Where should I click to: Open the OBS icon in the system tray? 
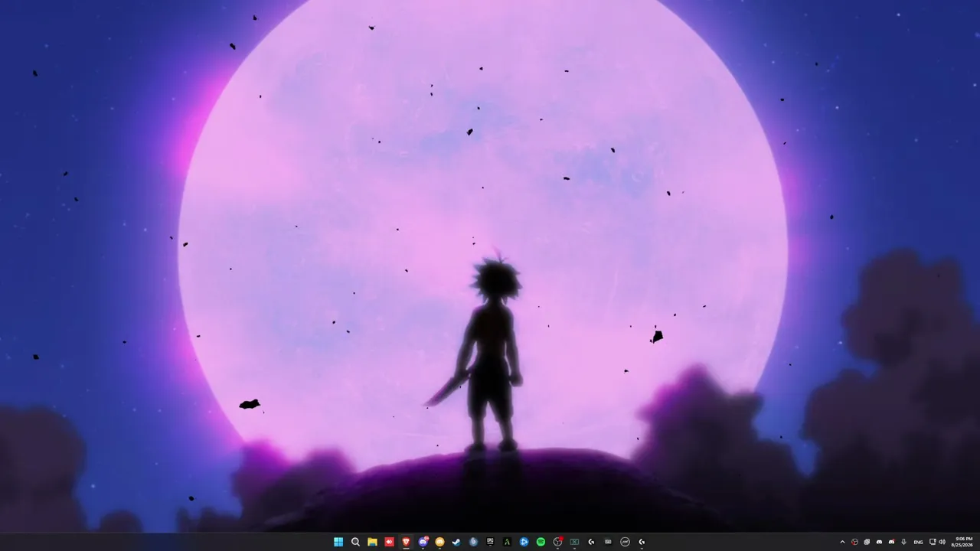(854, 542)
